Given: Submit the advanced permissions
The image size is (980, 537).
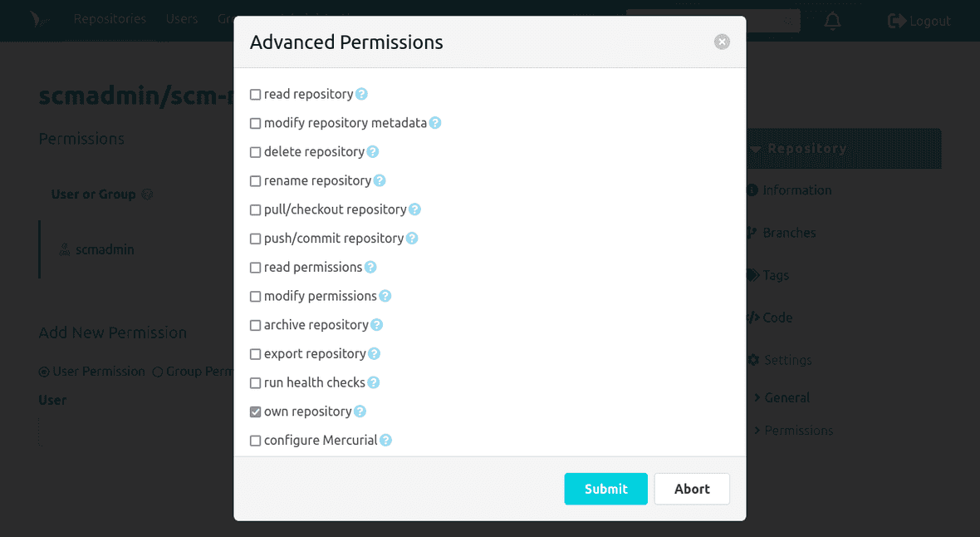Looking at the screenshot, I should tap(605, 489).
